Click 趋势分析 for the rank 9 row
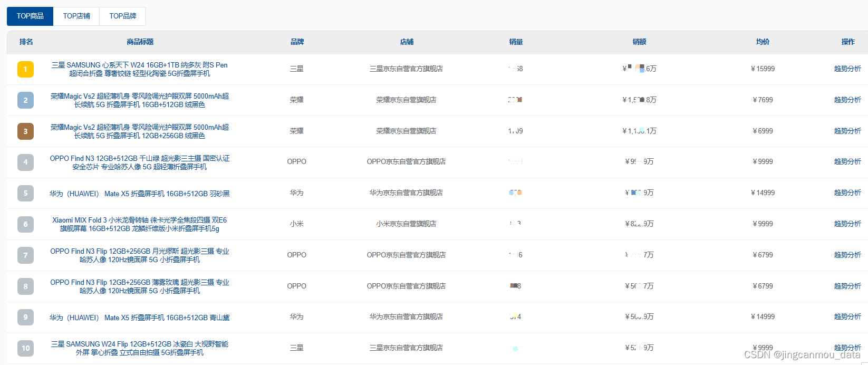Viewport: 868px width, 365px height. click(x=847, y=316)
